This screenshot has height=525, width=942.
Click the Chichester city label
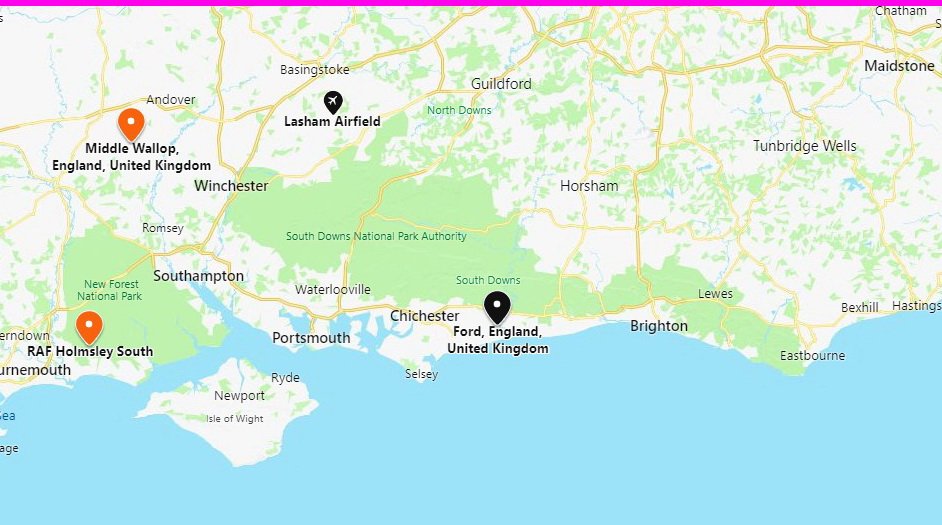coord(424,316)
